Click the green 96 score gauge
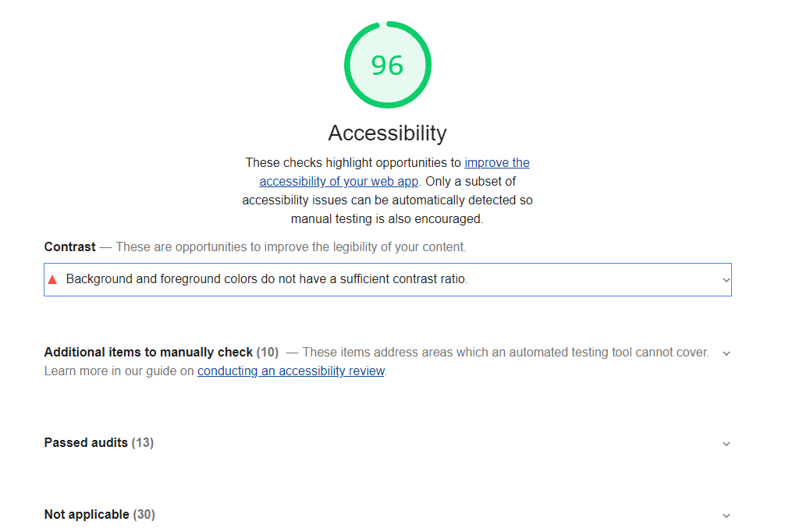Screen dimensions: 785x532 pyautogui.click(x=387, y=66)
